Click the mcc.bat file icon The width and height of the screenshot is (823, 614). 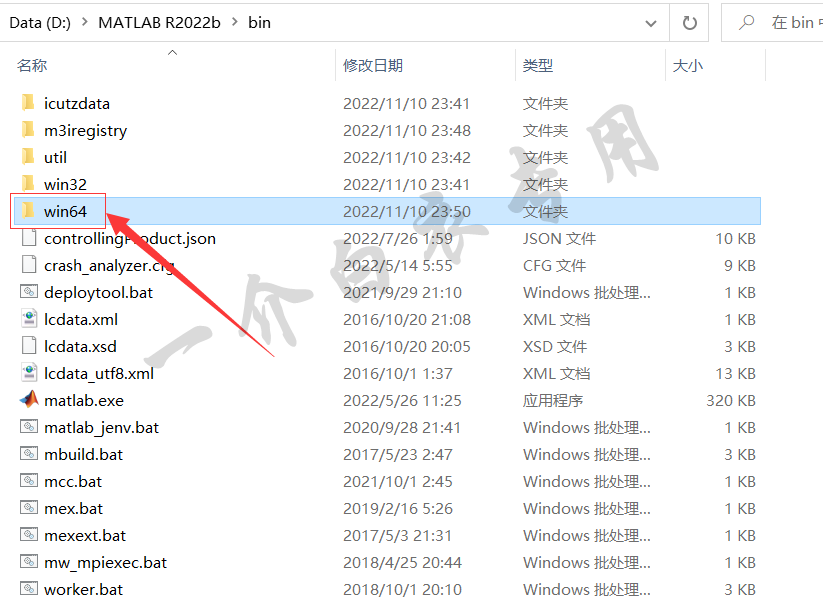pyautogui.click(x=29, y=481)
